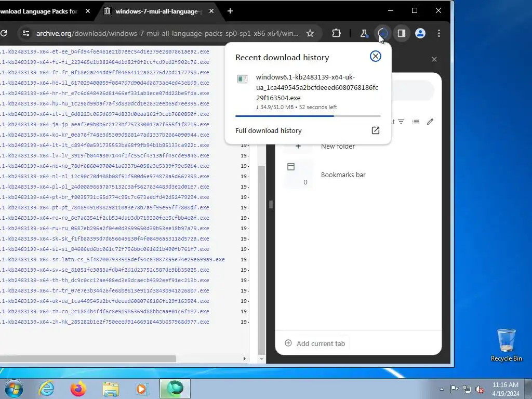The image size is (532, 399).
Task: Open the x64-ko-kr exe link
Action: pos(104,135)
